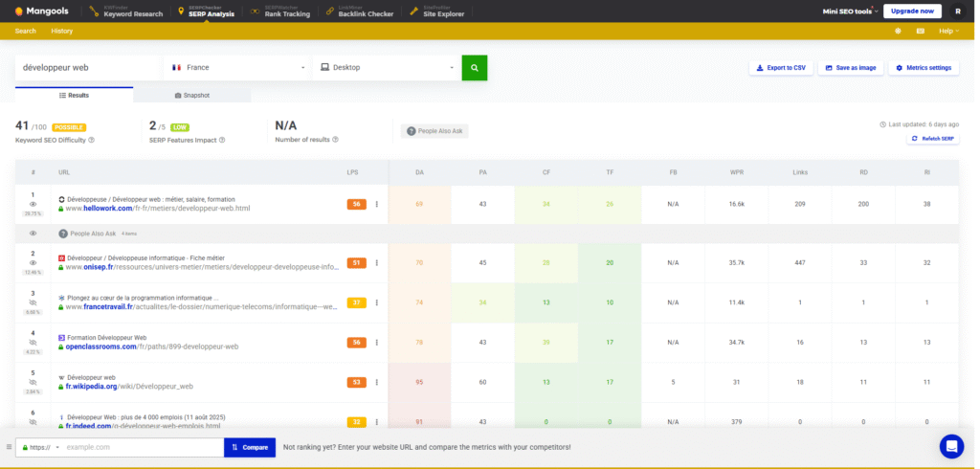This screenshot has width=980, height=469.
Task: Open the hellowork.com result link
Action: pyautogui.click(x=158, y=209)
